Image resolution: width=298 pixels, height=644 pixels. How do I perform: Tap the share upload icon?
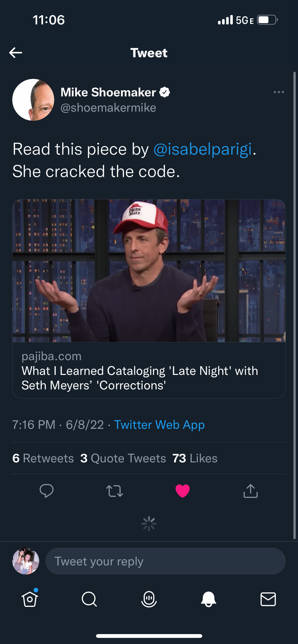click(251, 491)
